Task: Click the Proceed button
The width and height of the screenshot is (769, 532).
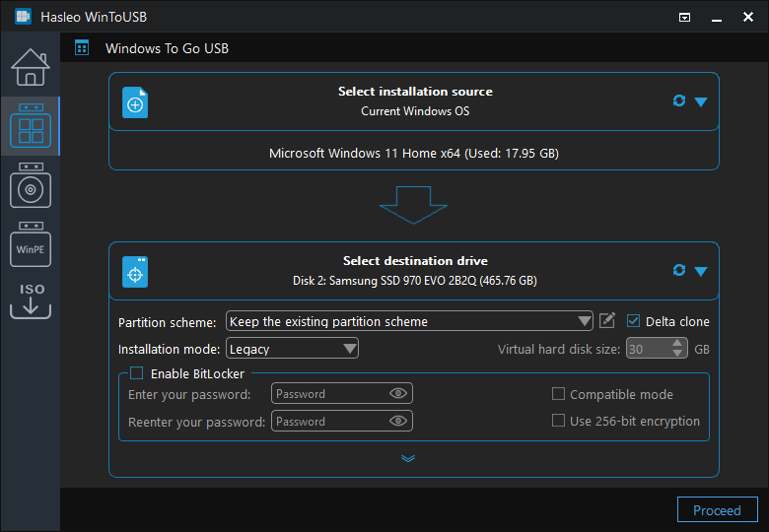Action: pyautogui.click(x=717, y=510)
